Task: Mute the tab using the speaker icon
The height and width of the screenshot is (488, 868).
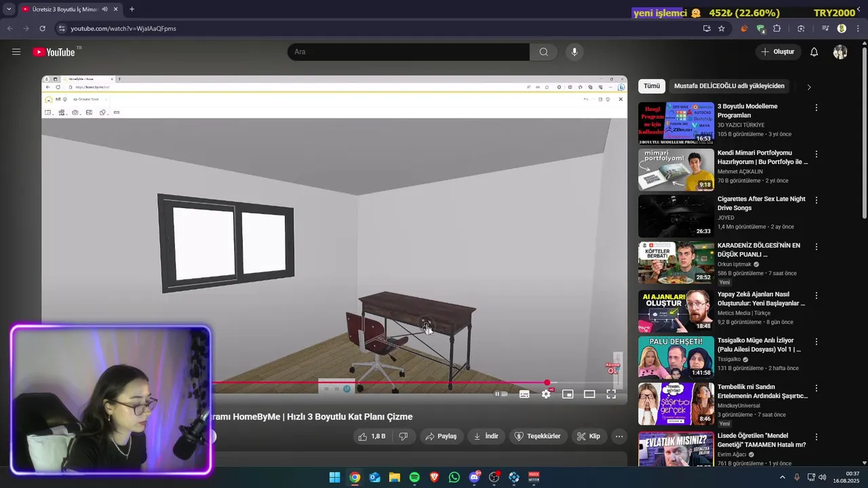Action: 105,9
